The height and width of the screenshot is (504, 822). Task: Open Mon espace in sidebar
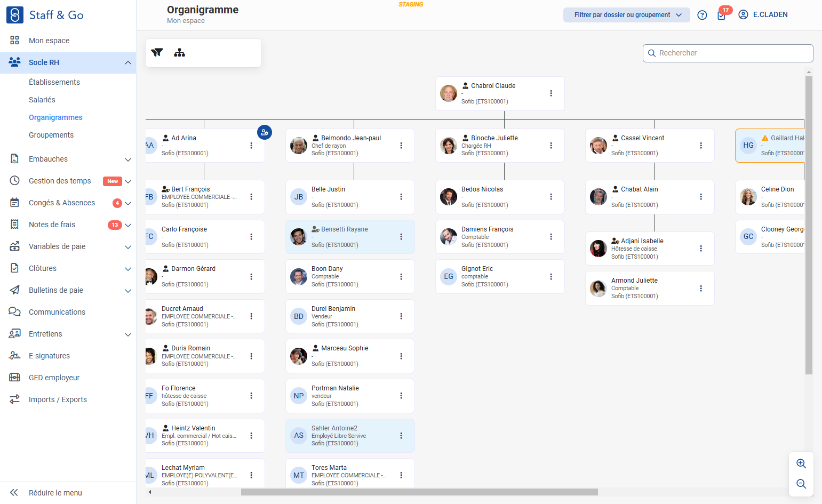point(49,41)
